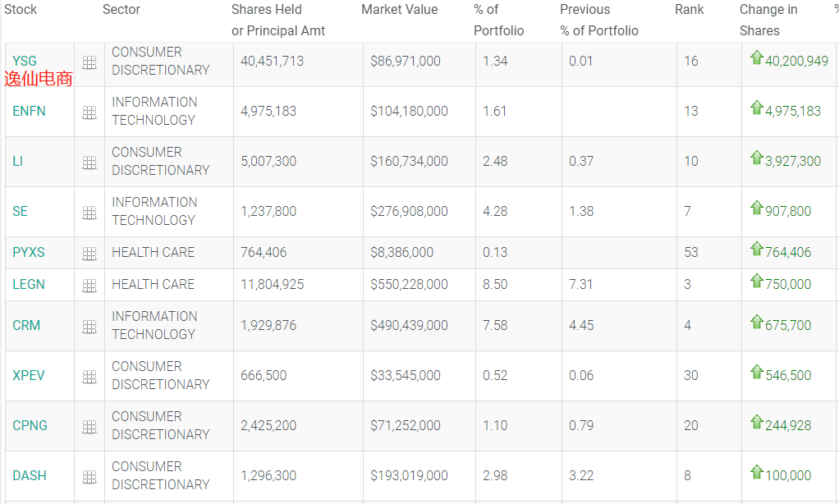
Task: Open the DASH ticker link
Action: pyautogui.click(x=30, y=475)
